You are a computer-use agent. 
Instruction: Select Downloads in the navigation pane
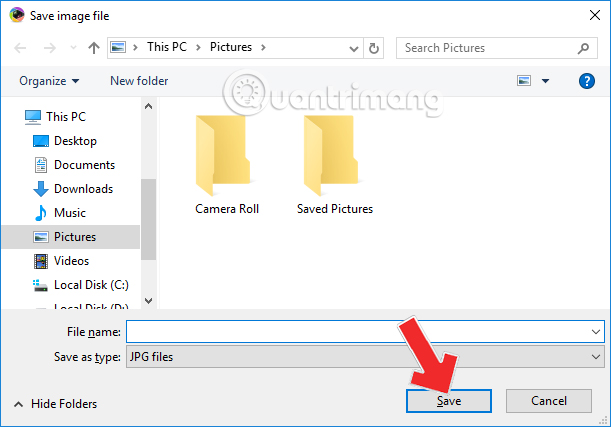83,189
